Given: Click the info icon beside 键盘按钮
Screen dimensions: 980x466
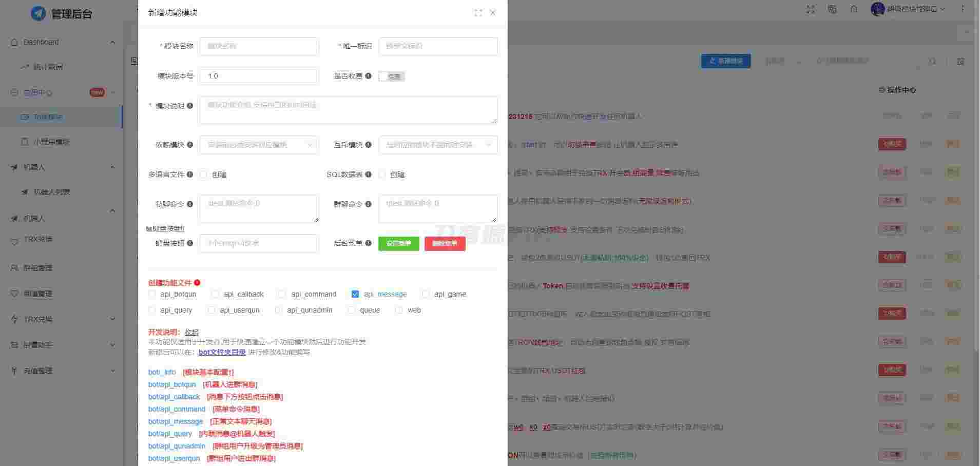Looking at the screenshot, I should pyautogui.click(x=190, y=243).
